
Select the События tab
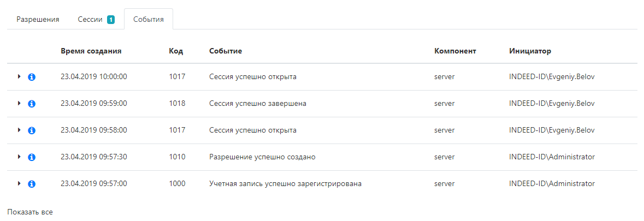click(149, 19)
